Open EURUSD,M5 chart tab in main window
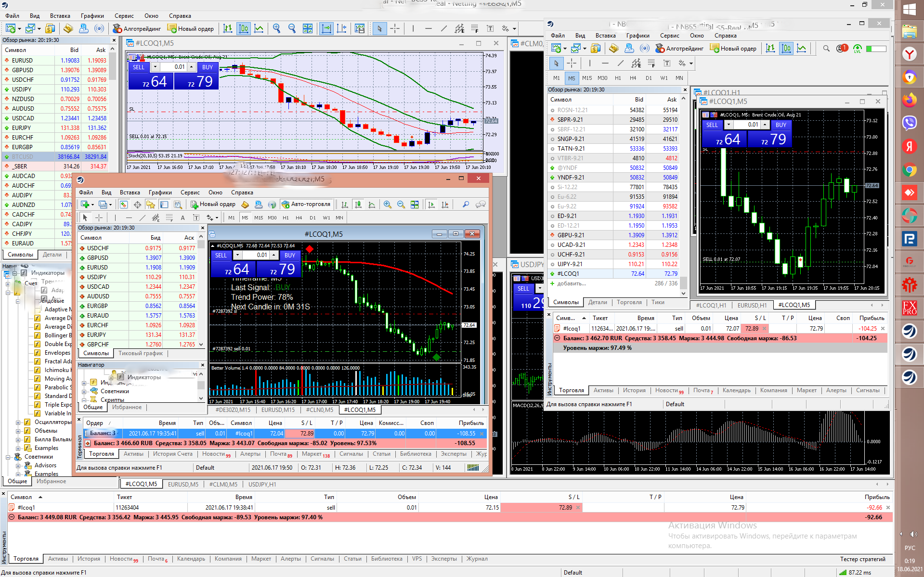This screenshot has width=924, height=577. click(x=183, y=484)
